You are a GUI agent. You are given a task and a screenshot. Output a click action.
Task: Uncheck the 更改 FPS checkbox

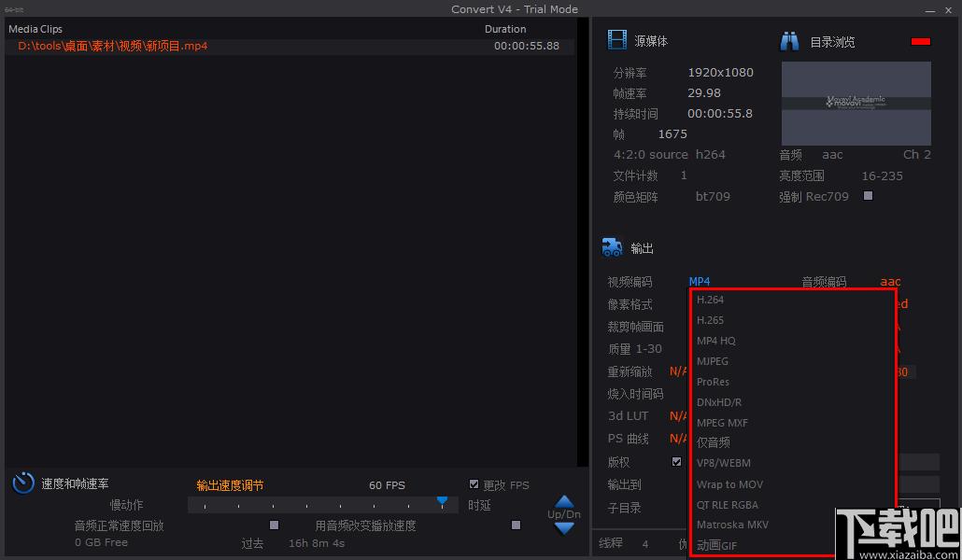pos(474,484)
